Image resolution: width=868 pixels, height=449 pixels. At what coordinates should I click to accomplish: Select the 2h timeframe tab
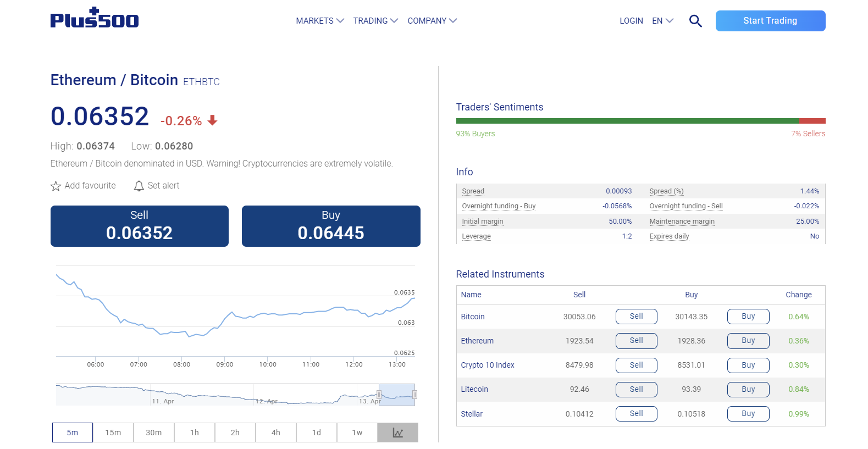(235, 433)
